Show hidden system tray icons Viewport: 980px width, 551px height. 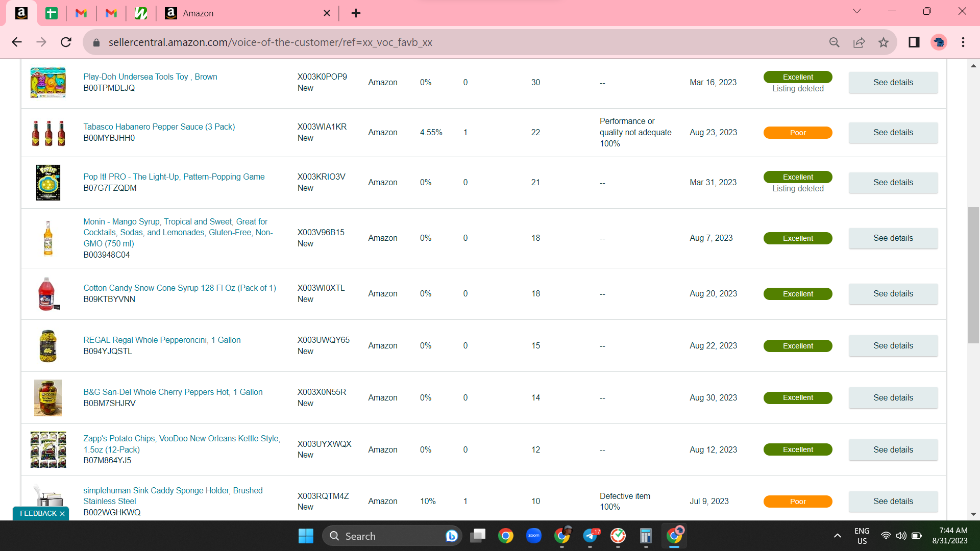[x=838, y=536]
